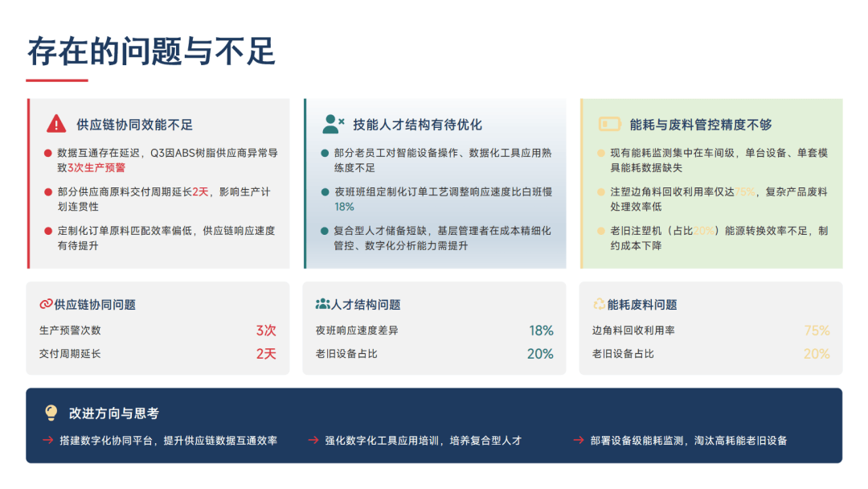Select the red underline beneath the title
Viewport: 868px width, 489px height.
click(x=56, y=80)
